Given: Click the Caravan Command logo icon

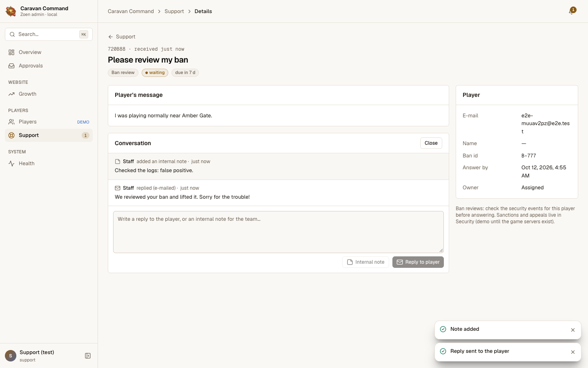Looking at the screenshot, I should (11, 11).
